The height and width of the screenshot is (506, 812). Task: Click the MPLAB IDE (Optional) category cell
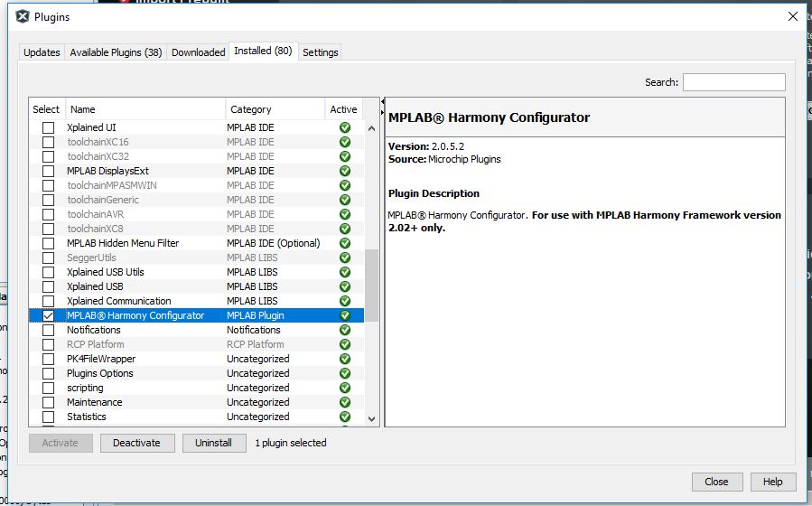274,243
